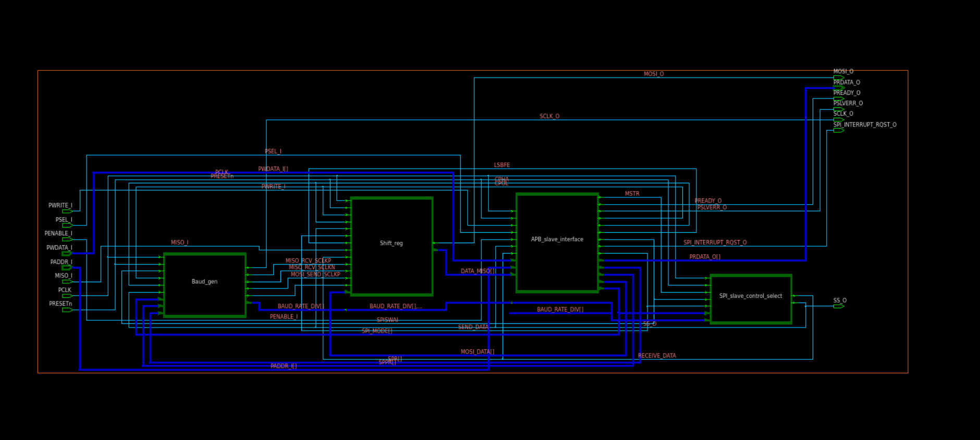Select the MOSI_O output port symbol
Viewport: 980px width, 440px height.
tap(839, 78)
